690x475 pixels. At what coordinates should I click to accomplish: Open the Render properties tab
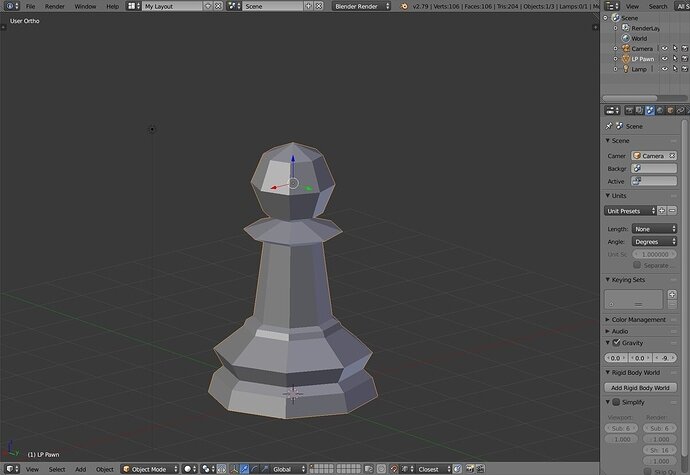[629, 110]
